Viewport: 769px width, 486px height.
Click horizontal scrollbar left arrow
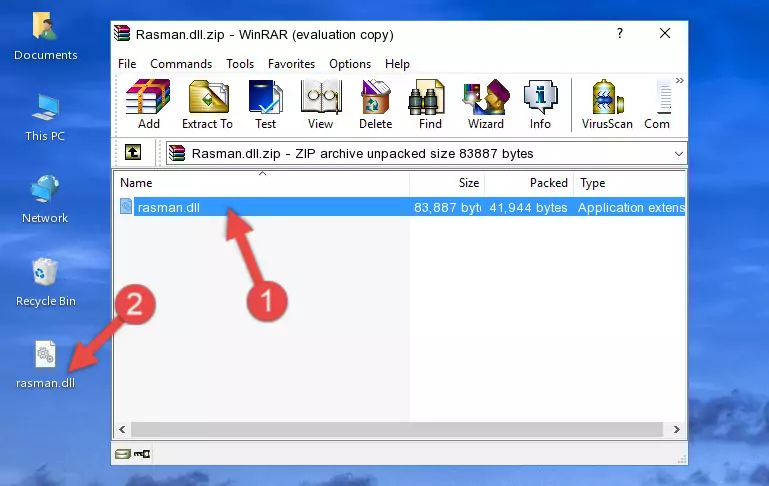pyautogui.click(x=123, y=430)
